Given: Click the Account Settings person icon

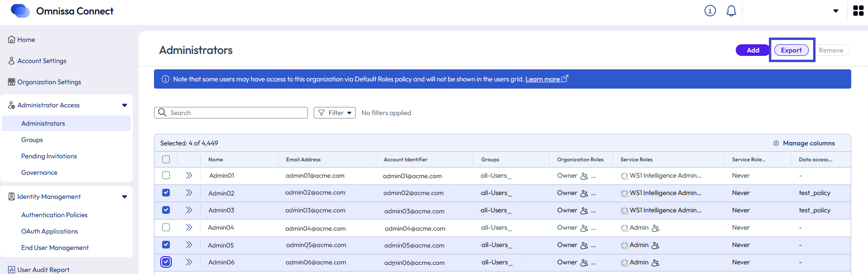Looking at the screenshot, I should [12, 61].
